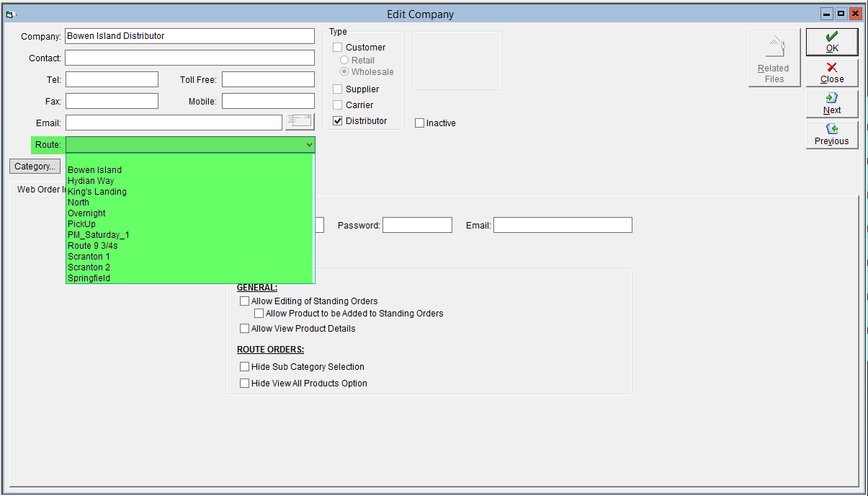Screen dimensions: 868x496
Task: Click OK with the checkmark icon
Action: [x=832, y=42]
